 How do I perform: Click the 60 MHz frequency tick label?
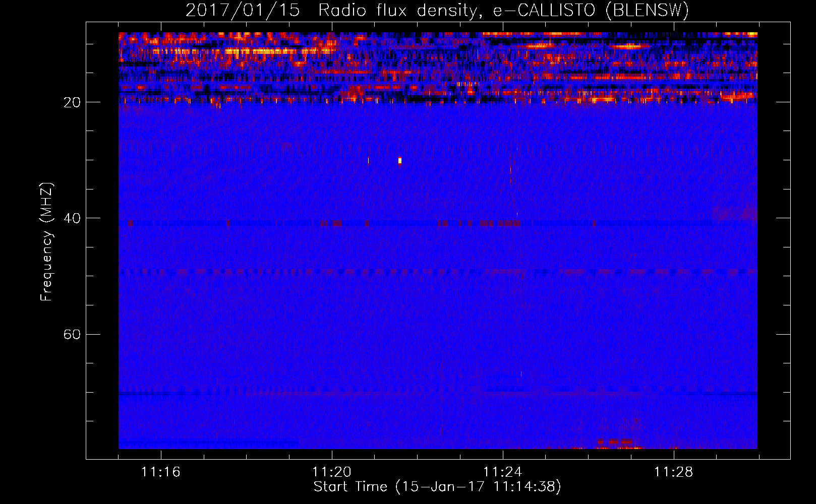click(72, 334)
